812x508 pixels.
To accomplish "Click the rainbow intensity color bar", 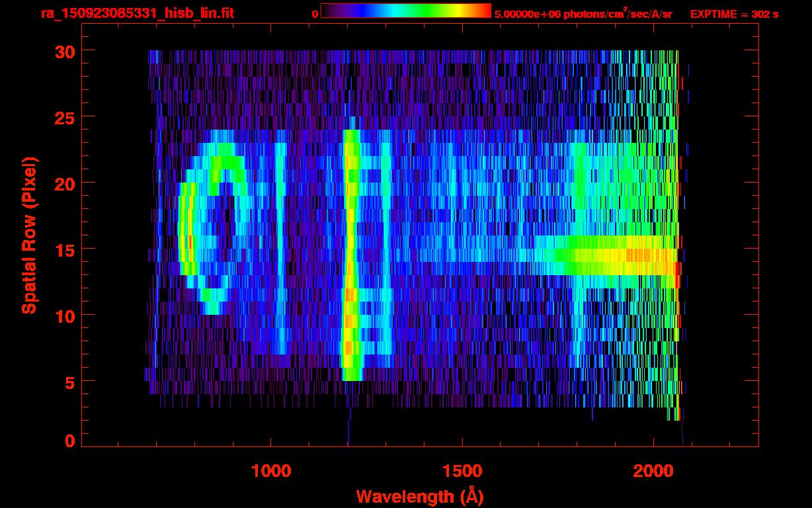I will pyautogui.click(x=406, y=11).
